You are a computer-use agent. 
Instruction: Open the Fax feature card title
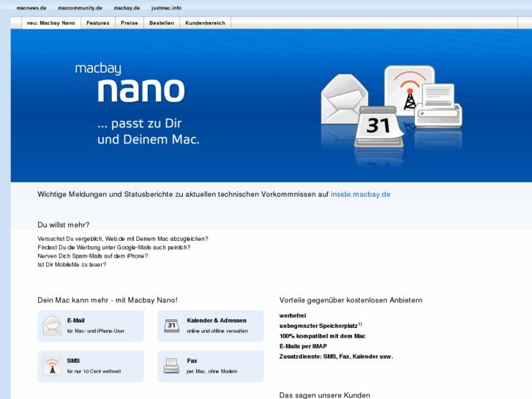tap(192, 361)
